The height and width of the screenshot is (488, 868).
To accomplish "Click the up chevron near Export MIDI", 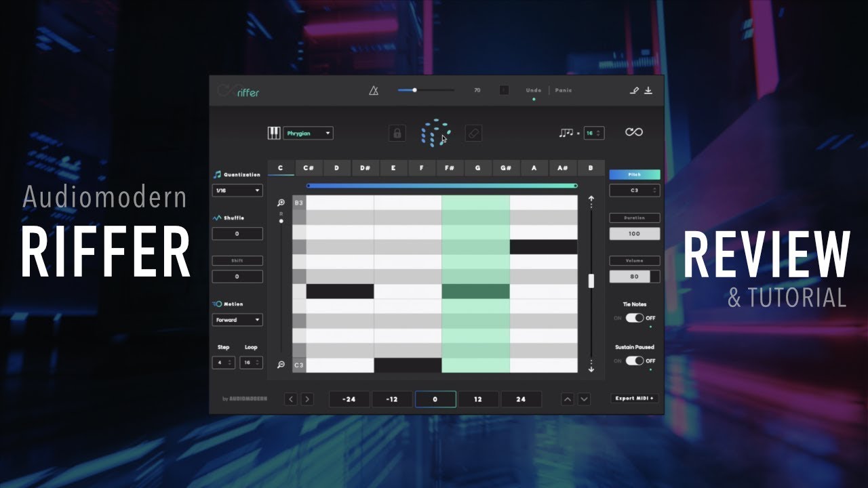I will (x=568, y=399).
